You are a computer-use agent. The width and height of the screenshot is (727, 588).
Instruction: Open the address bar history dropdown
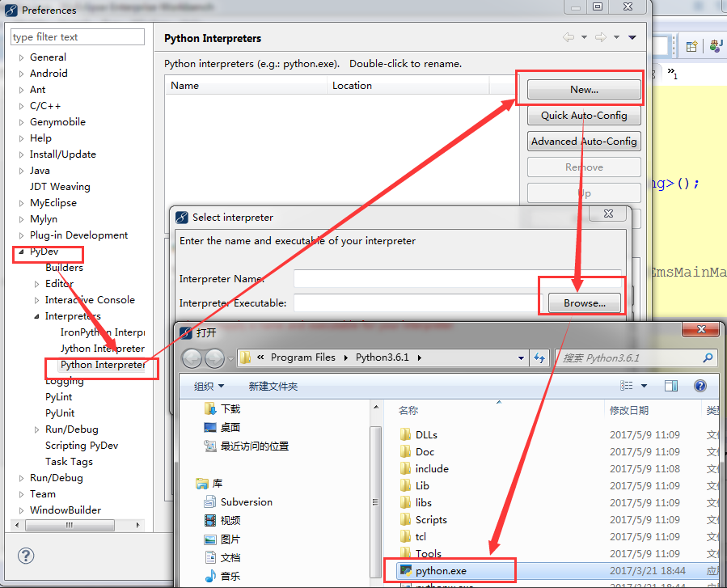[x=521, y=358]
